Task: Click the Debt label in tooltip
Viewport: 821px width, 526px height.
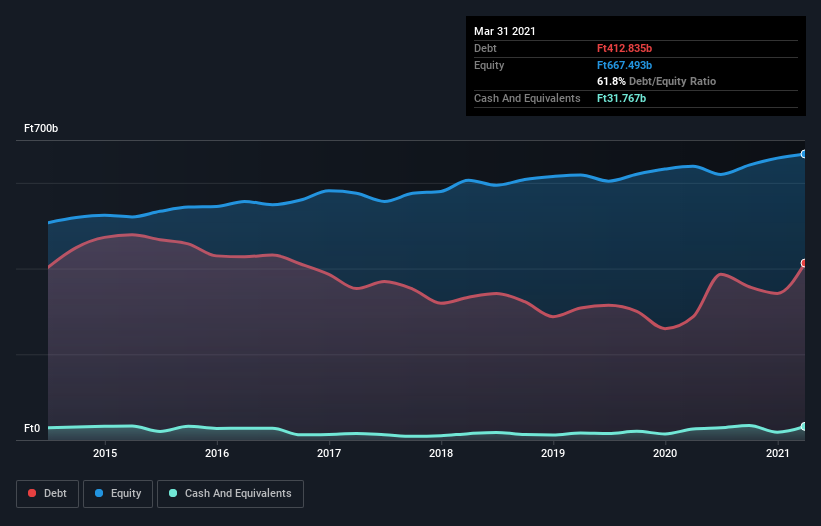Action: [x=485, y=48]
